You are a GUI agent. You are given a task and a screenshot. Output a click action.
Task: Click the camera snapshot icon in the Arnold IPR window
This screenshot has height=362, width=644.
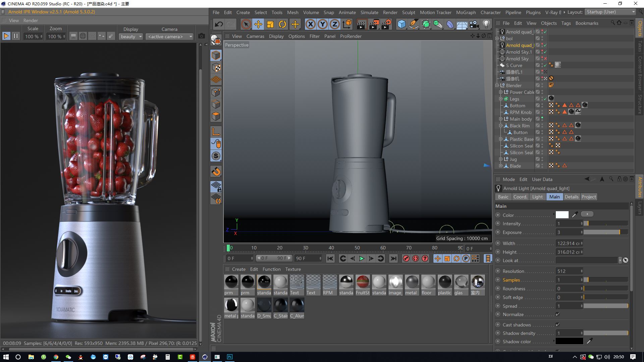click(x=201, y=36)
